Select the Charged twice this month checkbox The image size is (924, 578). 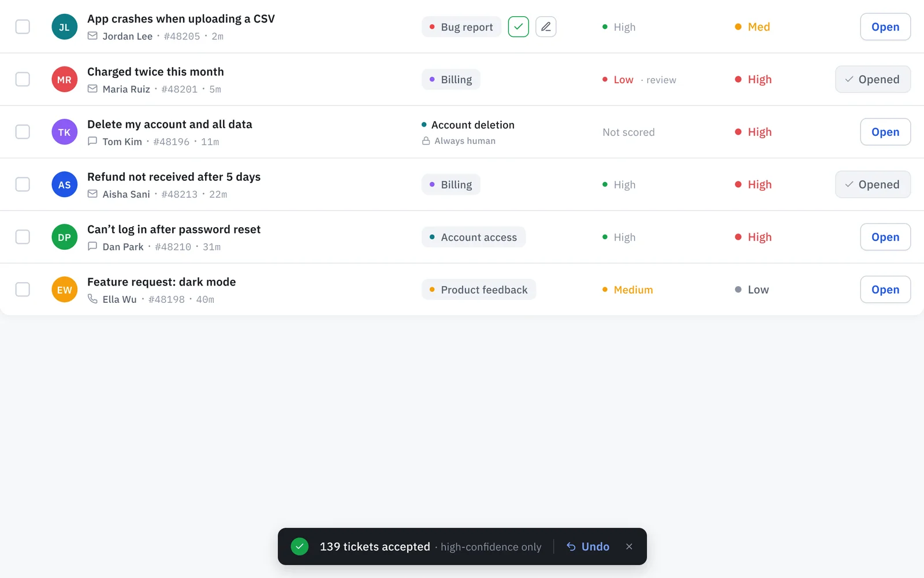(x=23, y=79)
